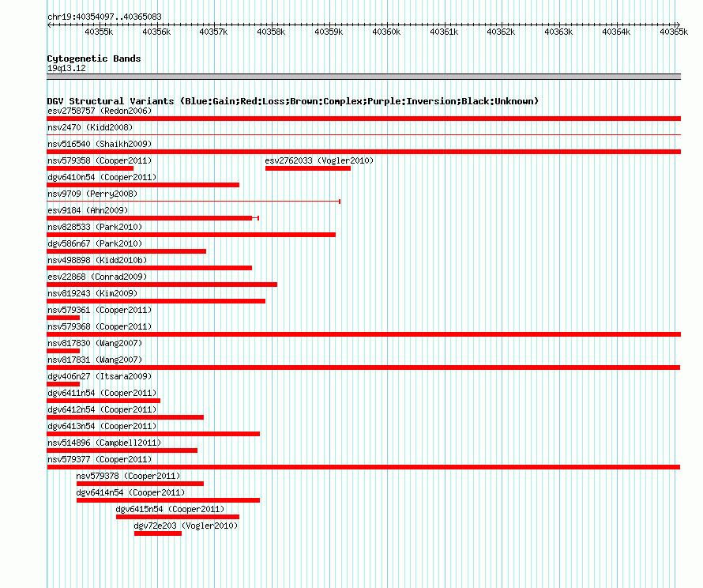Open the esv2762033 (Vogler2010) variant label
The height and width of the screenshot is (588, 703).
pyautogui.click(x=319, y=160)
